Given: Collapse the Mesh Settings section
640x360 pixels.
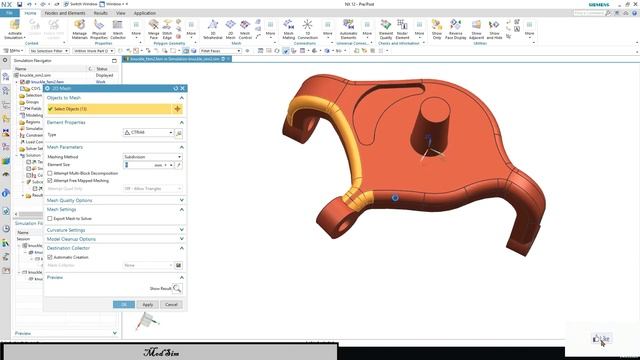Looking at the screenshot, I should click(x=182, y=209).
